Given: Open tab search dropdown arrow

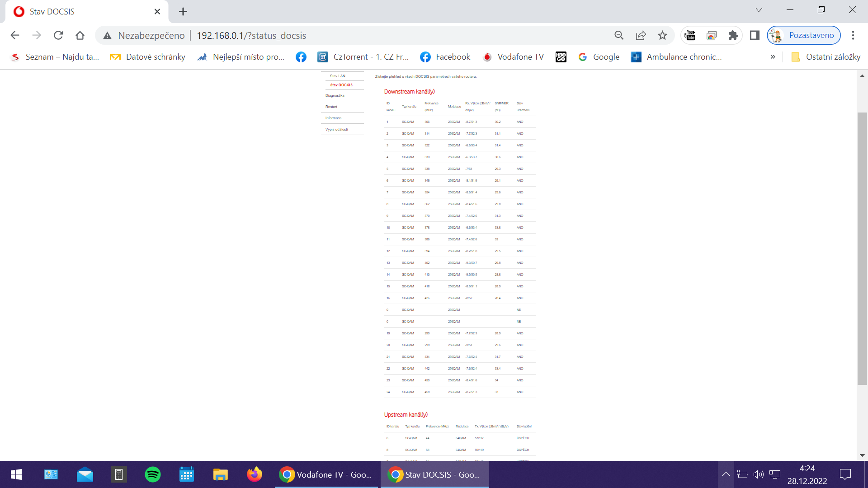Looking at the screenshot, I should 759,10.
